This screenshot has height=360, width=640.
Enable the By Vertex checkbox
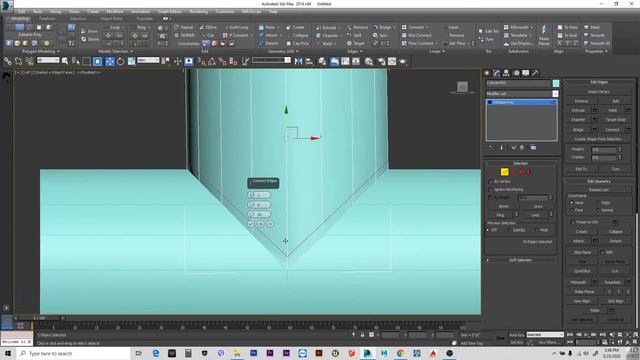[491, 182]
